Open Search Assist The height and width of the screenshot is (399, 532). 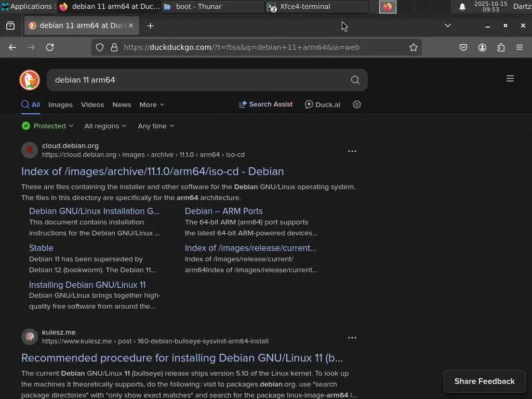pos(265,104)
